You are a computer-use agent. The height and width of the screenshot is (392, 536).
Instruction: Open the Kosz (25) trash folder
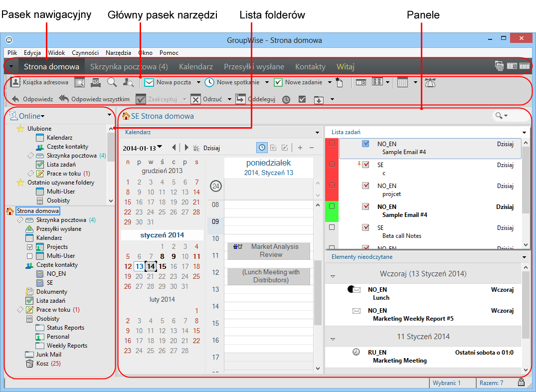coord(43,364)
